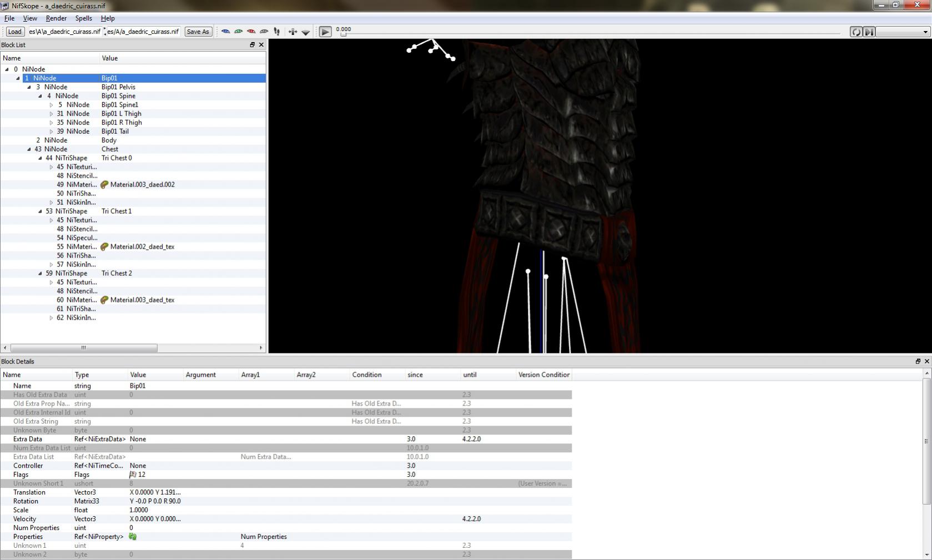
Task: Select the footsteps walk view icon
Action: coord(276,32)
